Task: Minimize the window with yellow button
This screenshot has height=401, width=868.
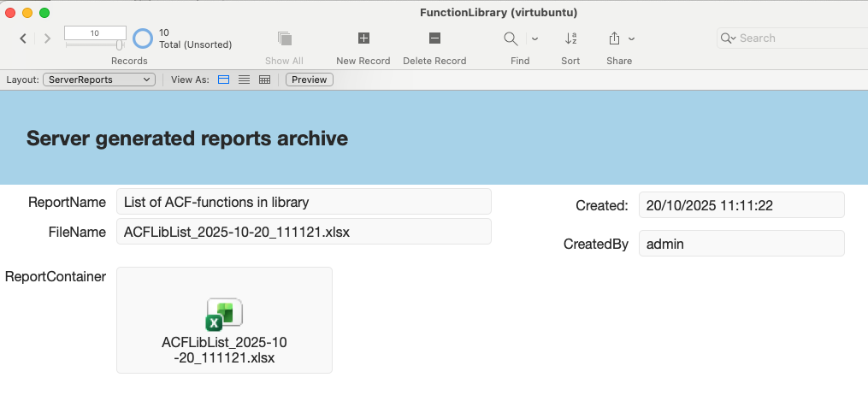Action: pos(27,13)
